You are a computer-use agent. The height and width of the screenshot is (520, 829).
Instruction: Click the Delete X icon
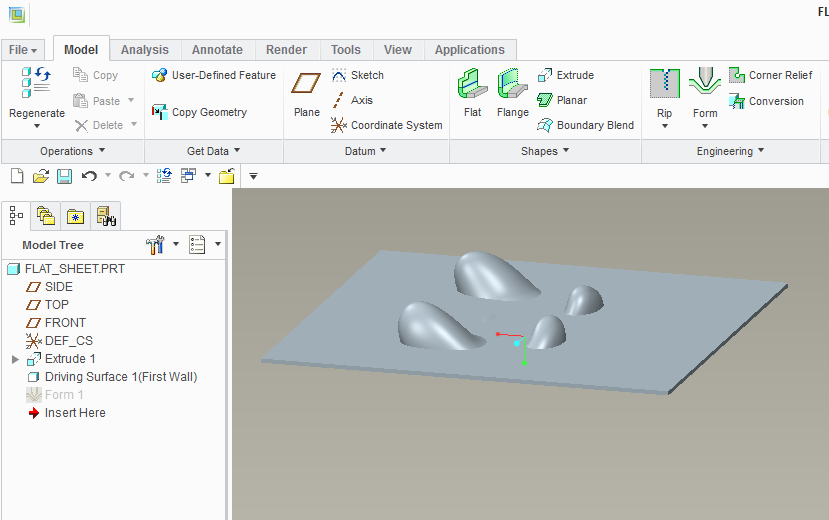click(x=81, y=125)
